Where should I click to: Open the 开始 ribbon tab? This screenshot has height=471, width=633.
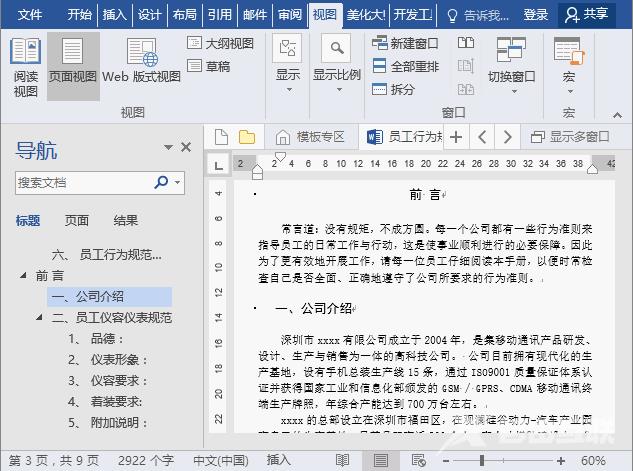(80, 15)
